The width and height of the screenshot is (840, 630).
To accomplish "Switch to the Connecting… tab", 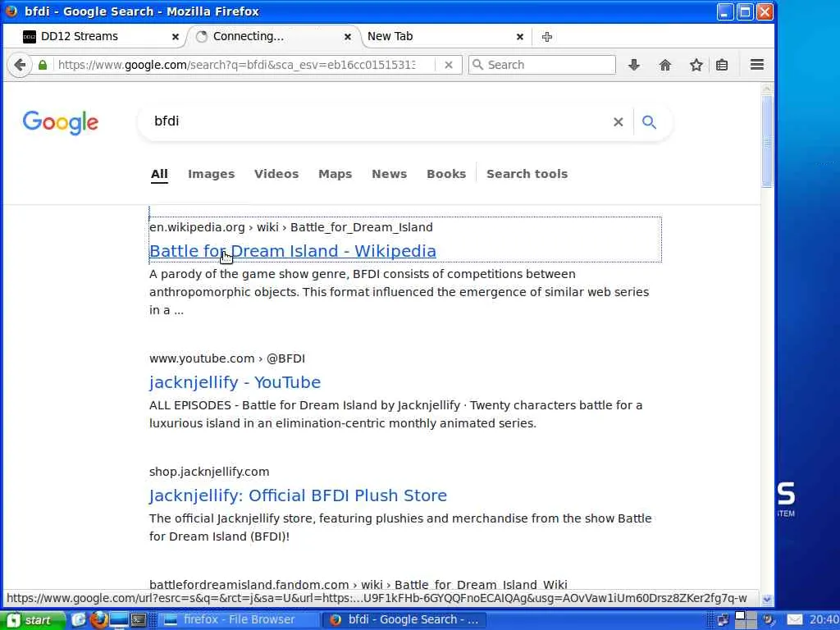I will 273,36.
